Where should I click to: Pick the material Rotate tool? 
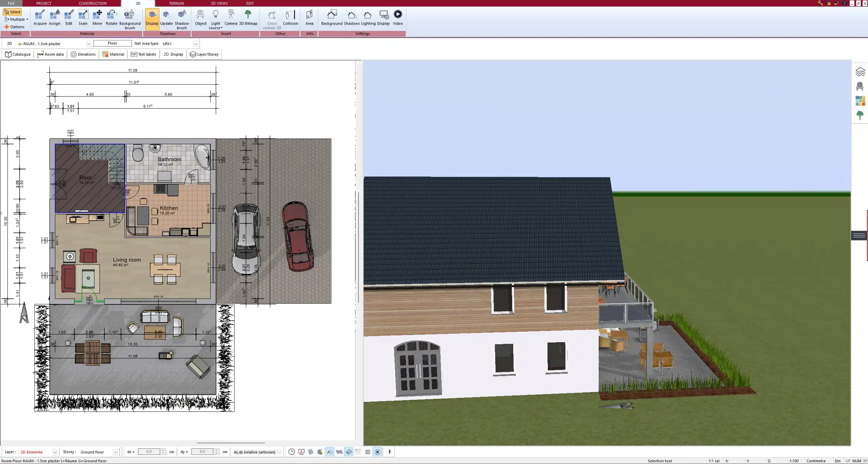[x=112, y=18]
